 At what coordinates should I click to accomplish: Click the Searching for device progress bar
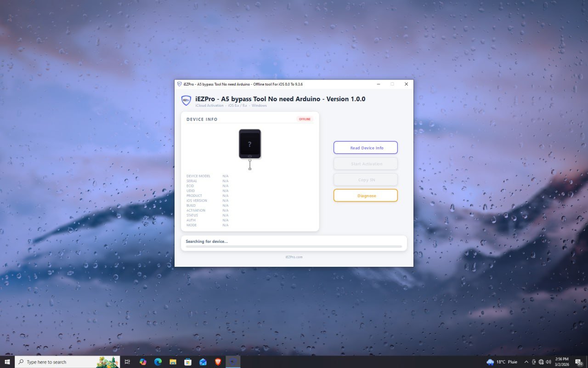[x=294, y=246]
